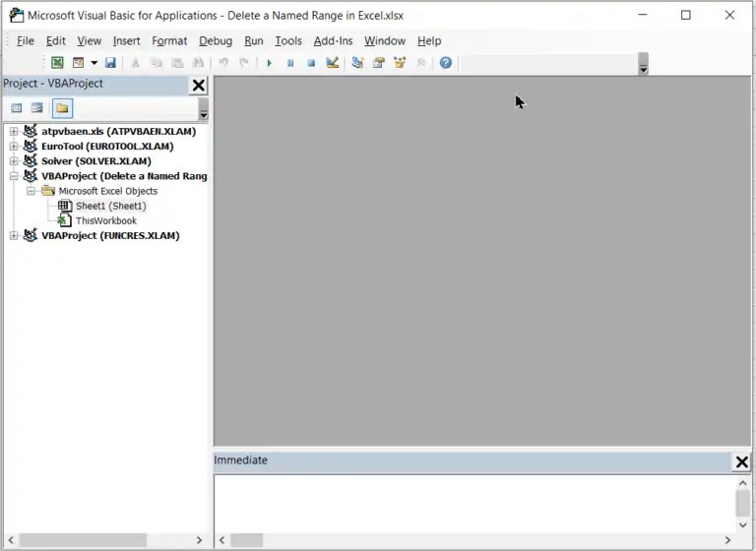The image size is (756, 551).
Task: Toggle Design Mode icon
Action: (x=332, y=63)
